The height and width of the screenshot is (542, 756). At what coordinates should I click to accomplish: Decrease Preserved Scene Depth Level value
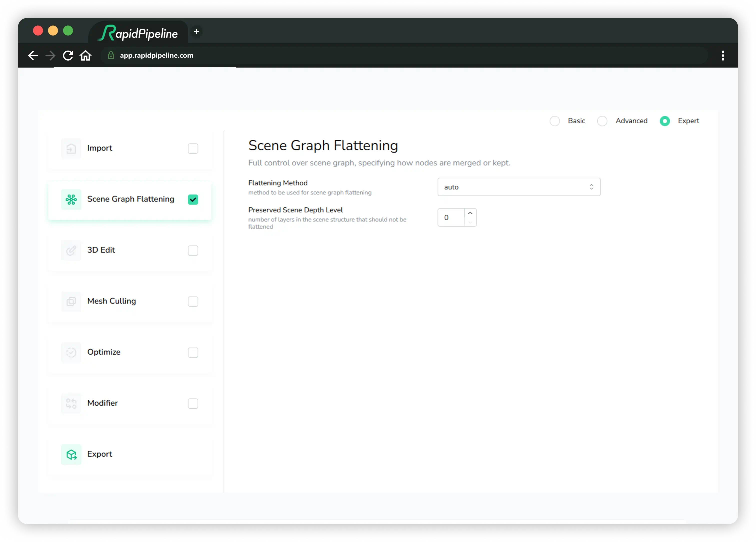tap(470, 222)
